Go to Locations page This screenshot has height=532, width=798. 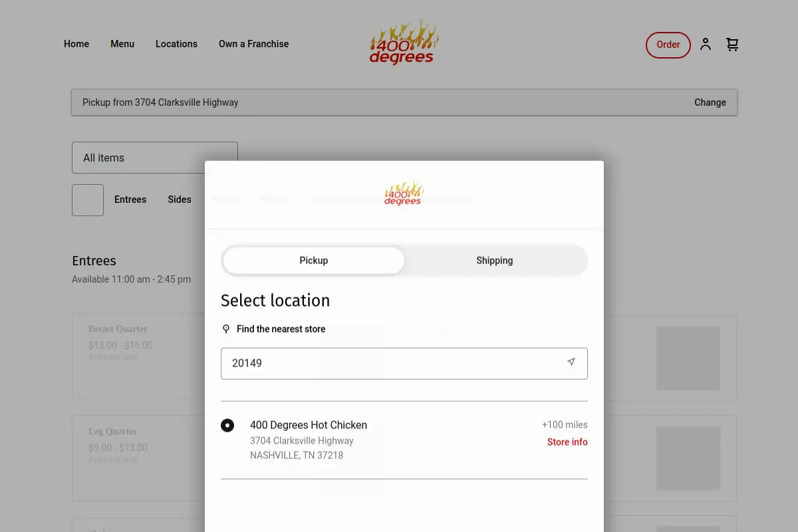click(x=176, y=44)
